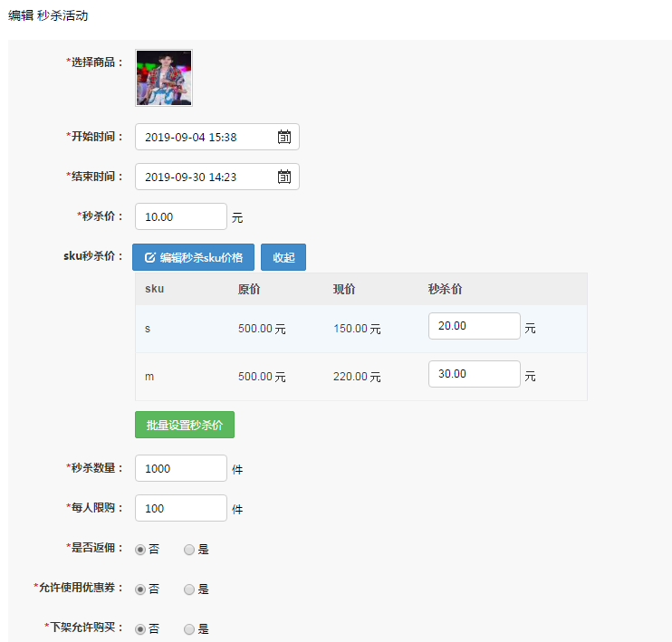Click the 是否返佣 label

(x=95, y=547)
